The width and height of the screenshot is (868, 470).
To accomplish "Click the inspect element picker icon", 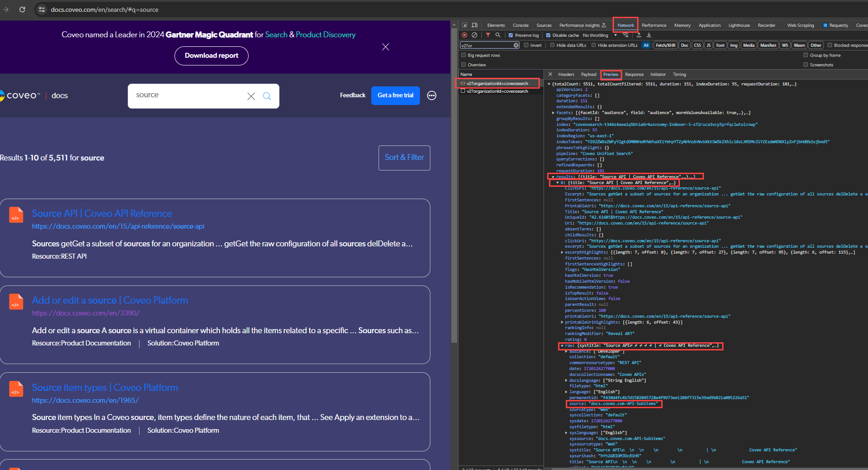I will tap(464, 25).
